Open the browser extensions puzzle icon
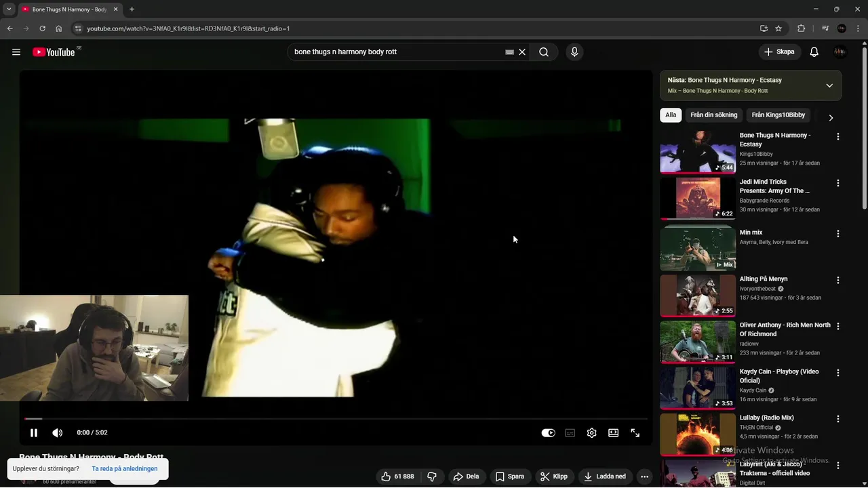Screen dimensions: 868x488 pos(802,28)
